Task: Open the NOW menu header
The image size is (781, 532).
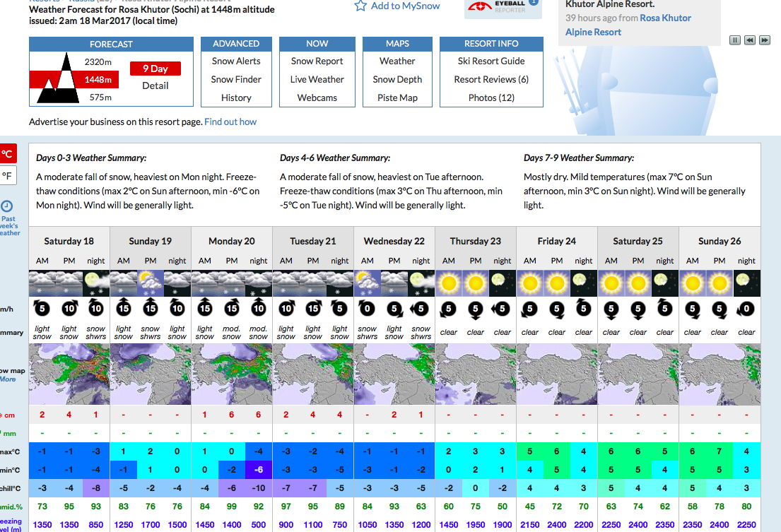Action: coord(317,44)
